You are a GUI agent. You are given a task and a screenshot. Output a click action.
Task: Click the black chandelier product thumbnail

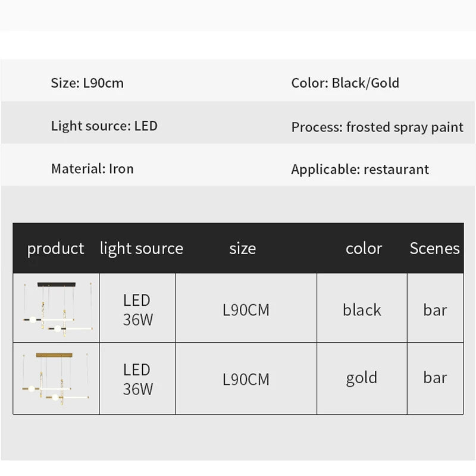click(56, 308)
